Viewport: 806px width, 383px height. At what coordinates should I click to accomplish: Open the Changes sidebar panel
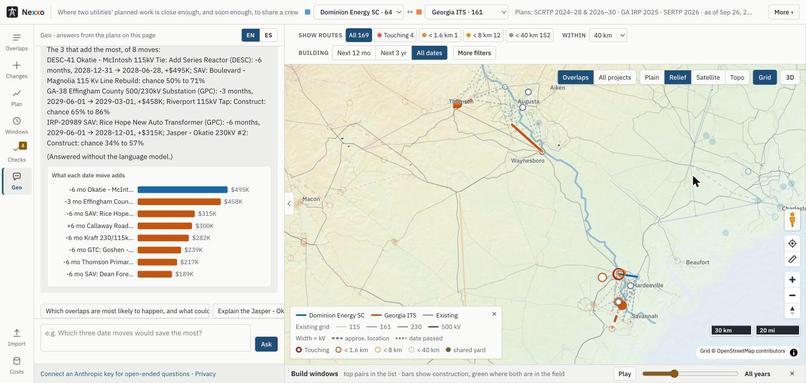(16, 70)
